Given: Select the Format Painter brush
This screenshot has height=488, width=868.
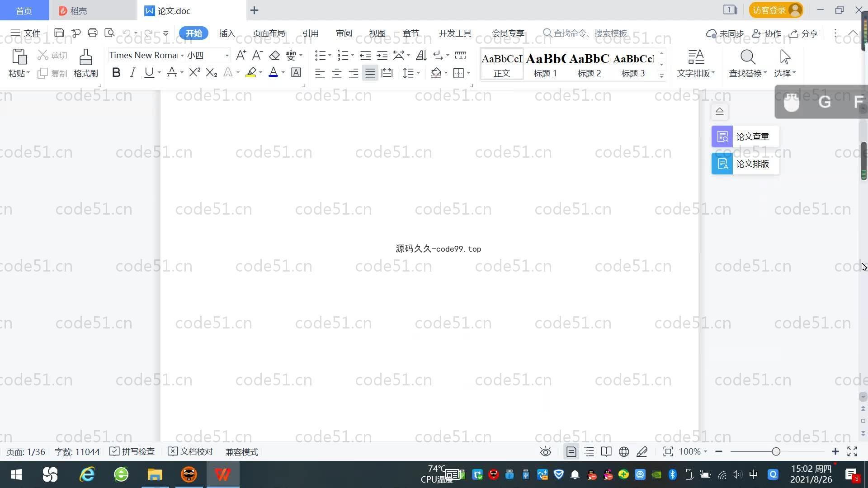Looking at the screenshot, I should click(x=86, y=57).
